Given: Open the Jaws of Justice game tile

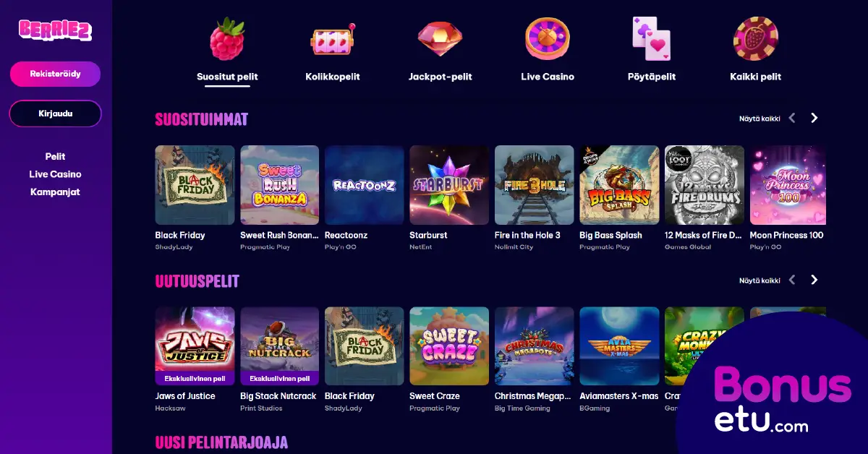Looking at the screenshot, I should (x=195, y=346).
